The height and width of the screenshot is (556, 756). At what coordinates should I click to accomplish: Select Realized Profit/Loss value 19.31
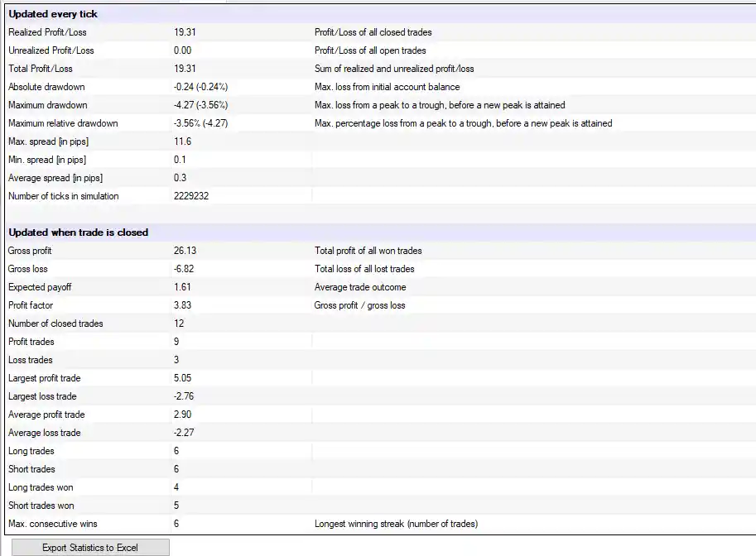click(x=185, y=32)
